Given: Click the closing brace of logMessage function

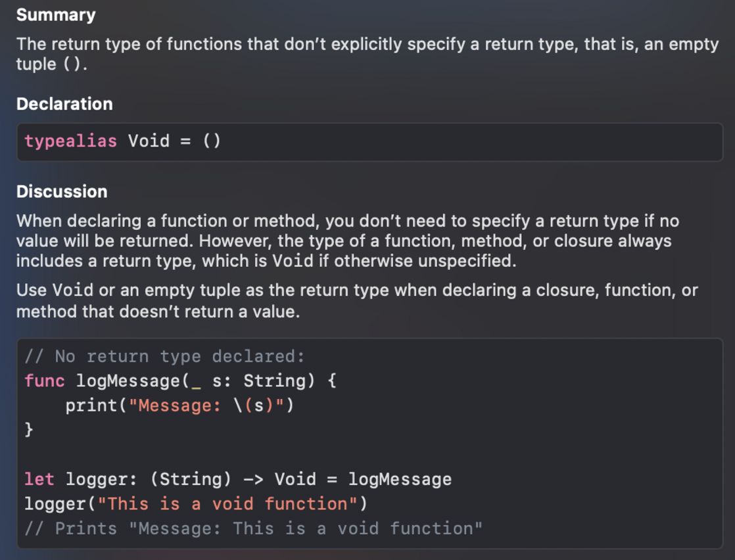Looking at the screenshot, I should 29,429.
